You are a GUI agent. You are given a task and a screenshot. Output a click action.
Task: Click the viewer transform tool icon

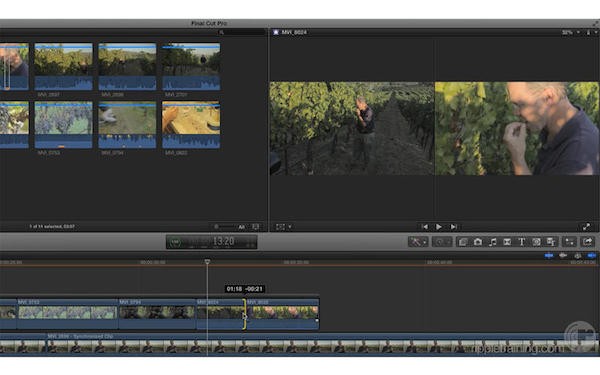tap(280, 227)
